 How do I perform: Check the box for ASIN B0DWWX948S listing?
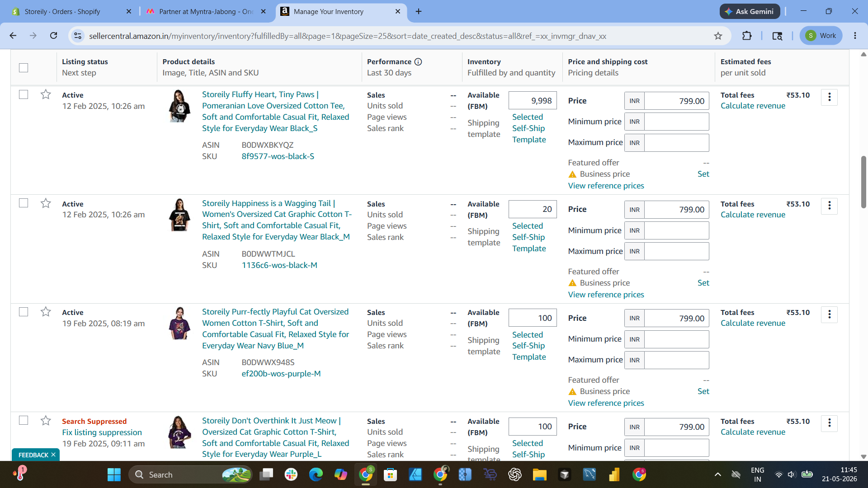pos(24,312)
